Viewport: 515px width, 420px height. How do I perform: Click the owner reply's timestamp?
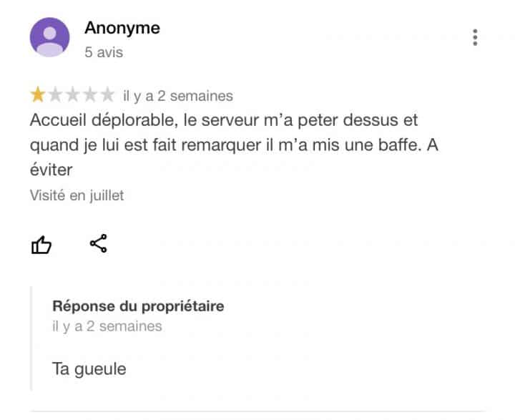point(107,327)
